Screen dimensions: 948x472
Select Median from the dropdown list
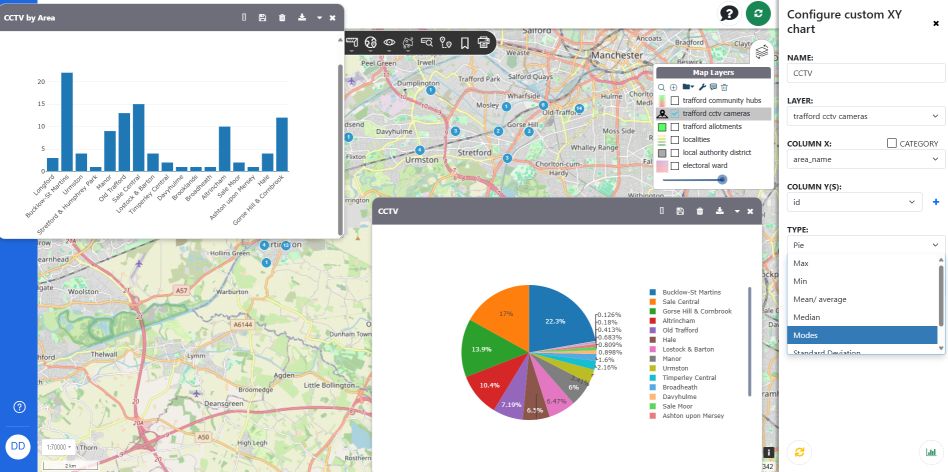click(807, 317)
